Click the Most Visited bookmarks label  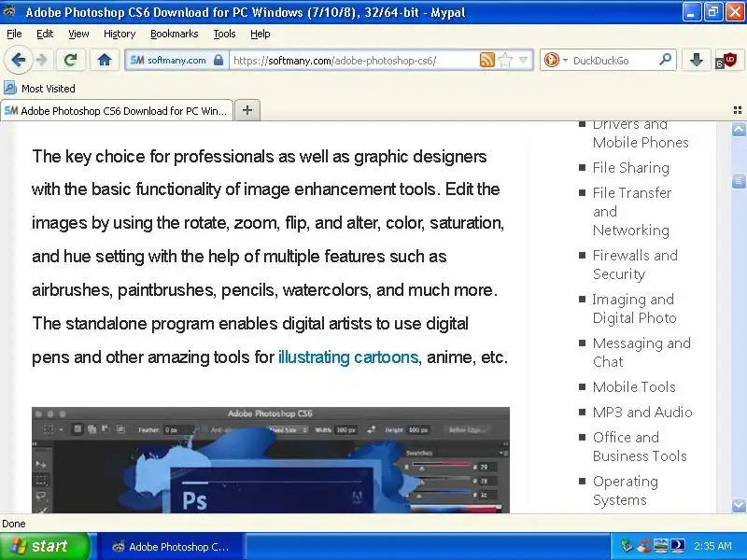point(49,89)
